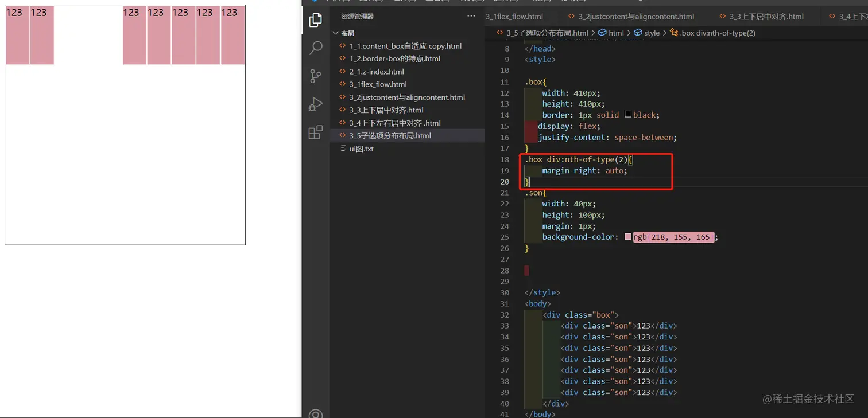Open 3_2justcontent与aligncontent.html in explorer tree
Image resolution: width=868 pixels, height=418 pixels.
click(x=407, y=97)
